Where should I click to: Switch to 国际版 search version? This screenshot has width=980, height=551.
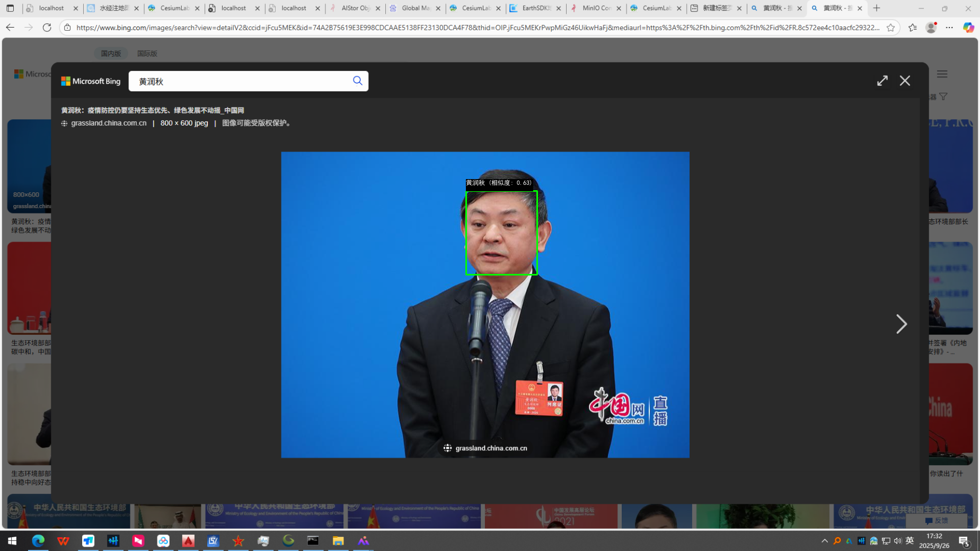click(147, 54)
